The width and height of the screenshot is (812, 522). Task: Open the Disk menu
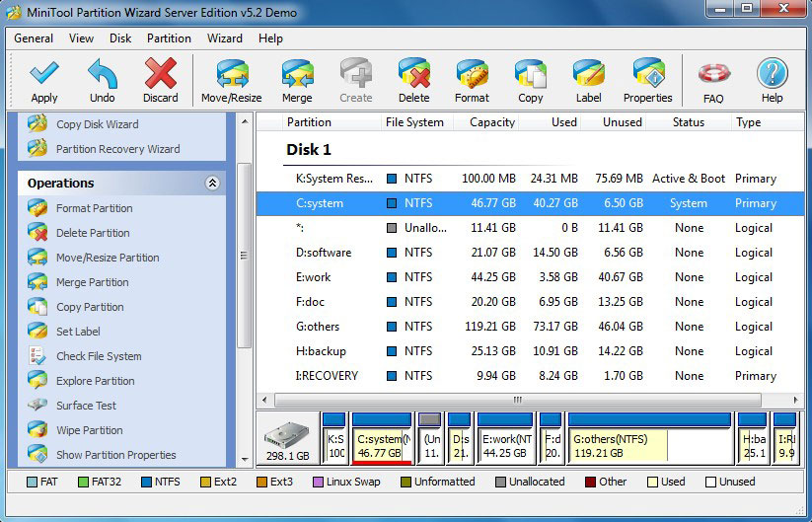pyautogui.click(x=120, y=38)
